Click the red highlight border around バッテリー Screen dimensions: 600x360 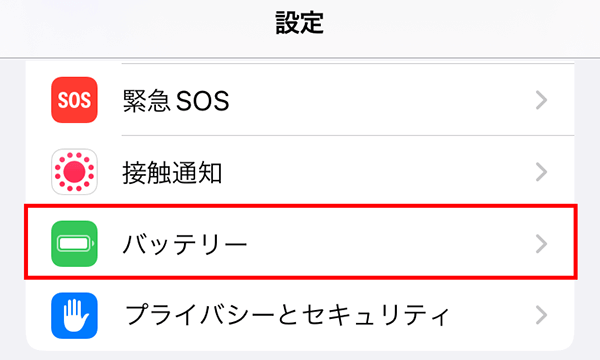pyautogui.click(x=300, y=205)
